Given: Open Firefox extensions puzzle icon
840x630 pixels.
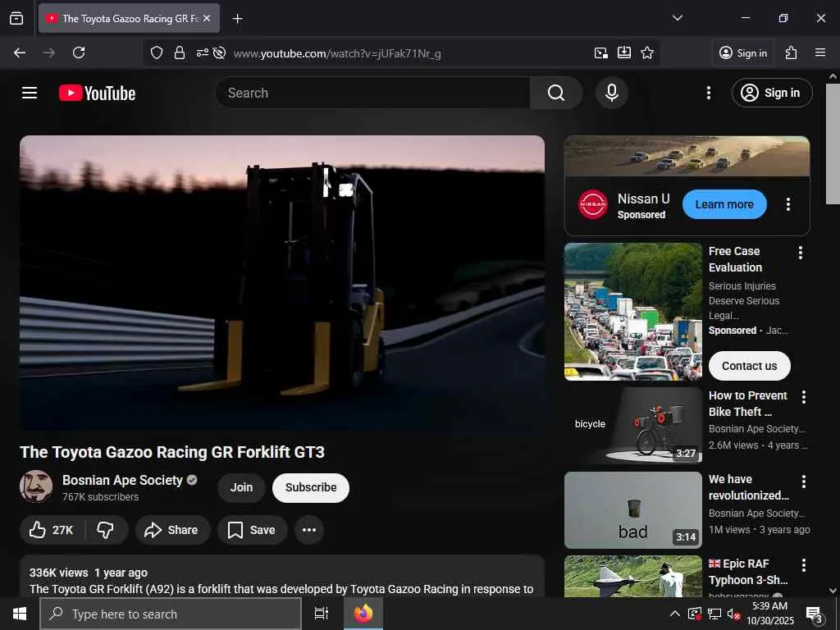Looking at the screenshot, I should click(x=792, y=52).
